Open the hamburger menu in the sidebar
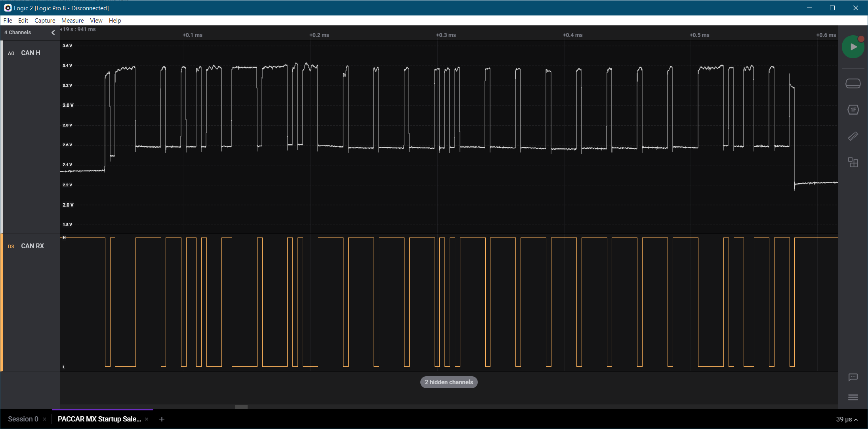This screenshot has width=868, height=429. 853,397
